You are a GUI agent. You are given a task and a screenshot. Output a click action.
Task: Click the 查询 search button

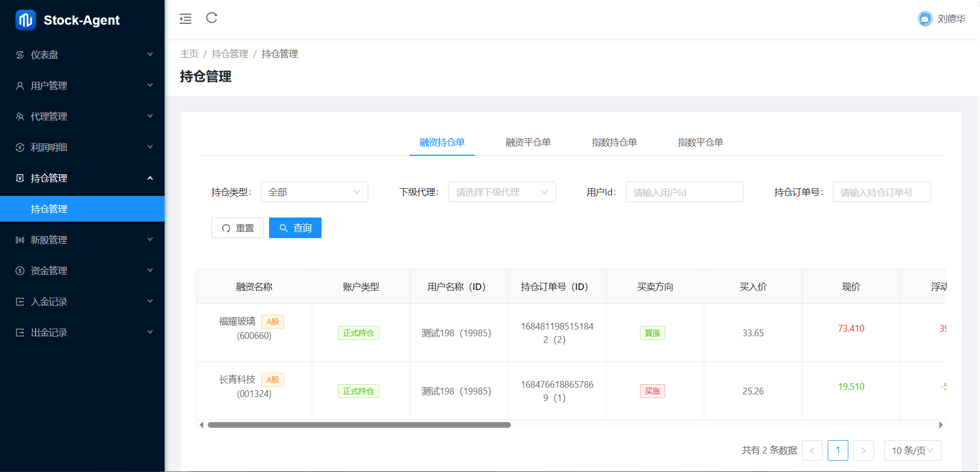[295, 228]
